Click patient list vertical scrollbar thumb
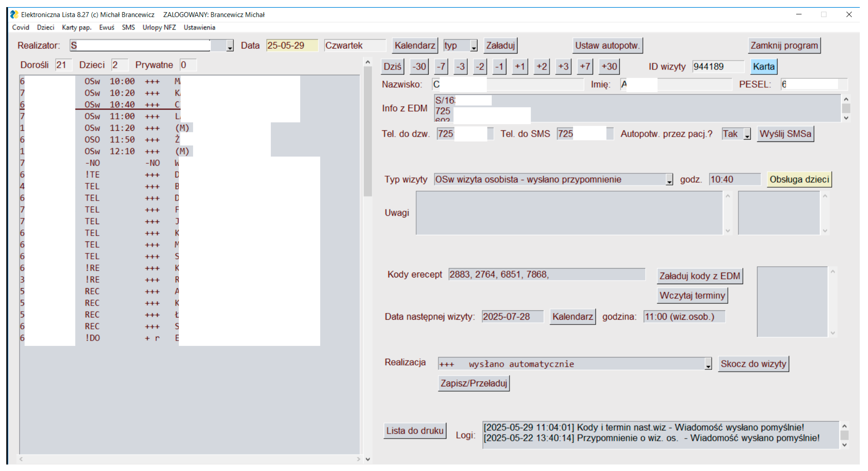The height and width of the screenshot is (471, 868). pyautogui.click(x=368, y=131)
